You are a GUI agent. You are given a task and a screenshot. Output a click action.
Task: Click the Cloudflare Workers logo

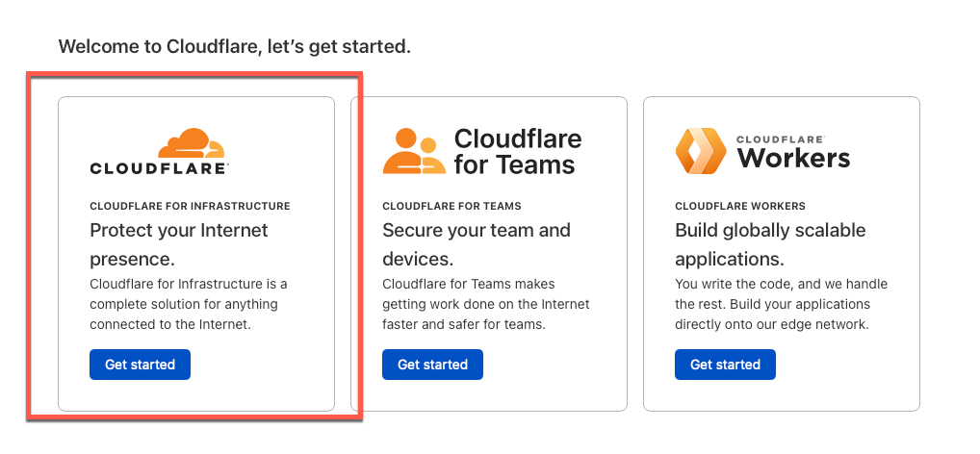[x=762, y=151]
